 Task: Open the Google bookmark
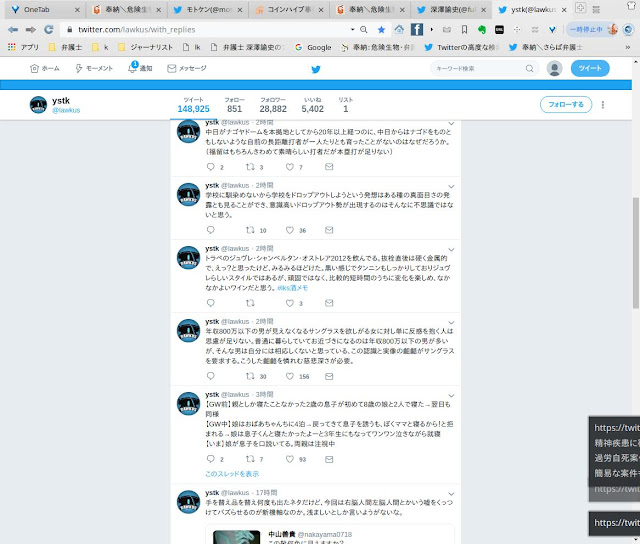(x=313, y=47)
